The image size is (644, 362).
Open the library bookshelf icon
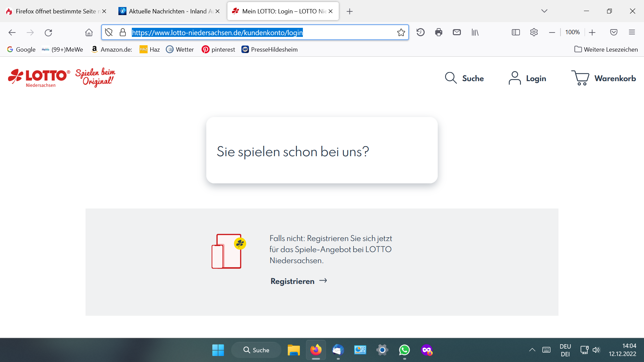click(475, 33)
